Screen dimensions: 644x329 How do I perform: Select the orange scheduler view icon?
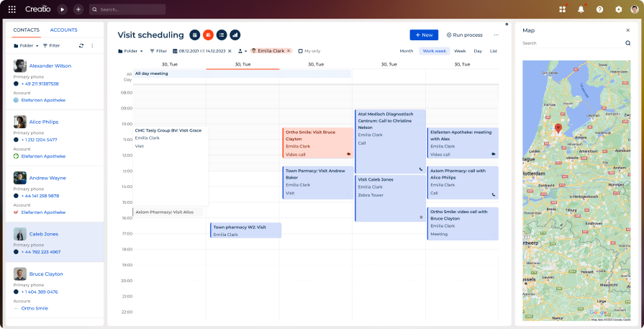point(208,35)
